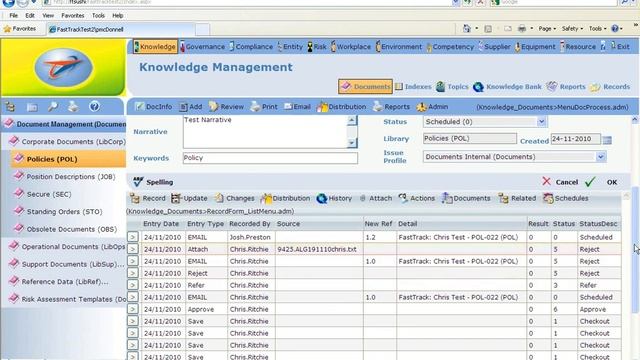Open the Knowledge module tab

point(155,47)
